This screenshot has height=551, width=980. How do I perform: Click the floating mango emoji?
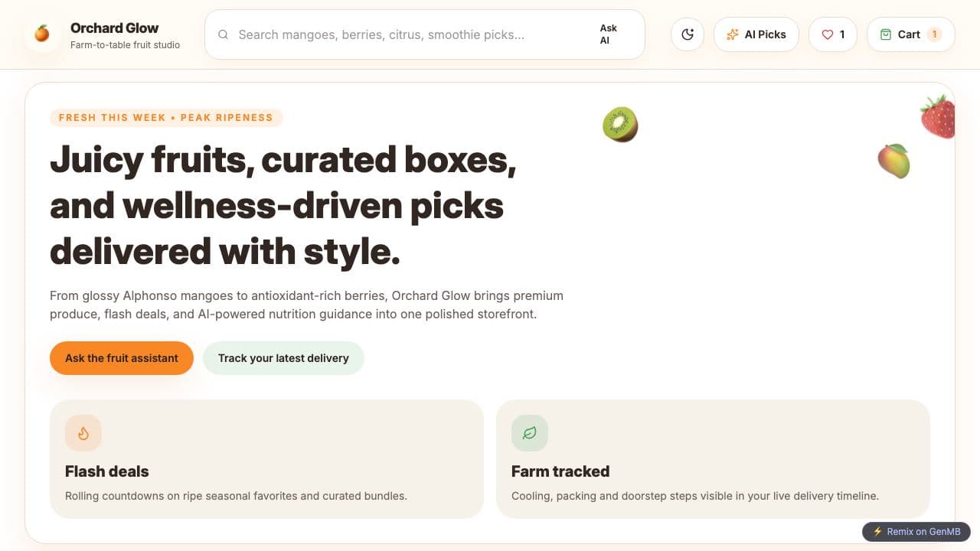(x=893, y=161)
